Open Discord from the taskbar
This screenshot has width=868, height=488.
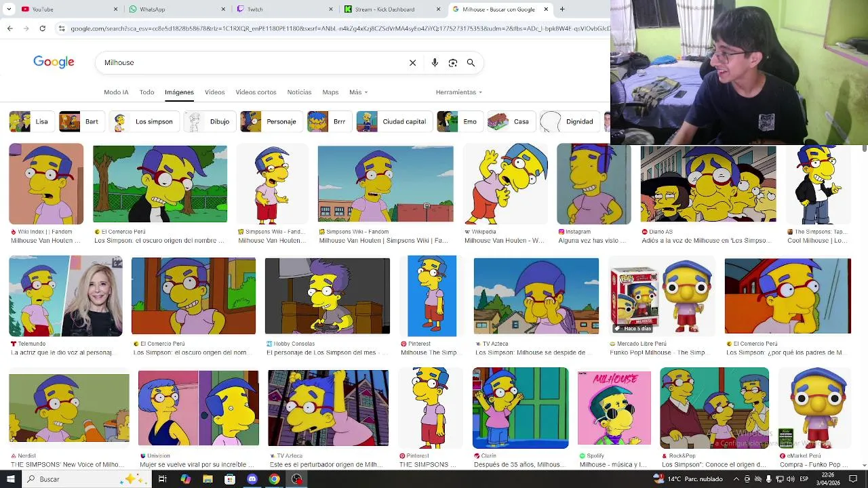coord(252,479)
